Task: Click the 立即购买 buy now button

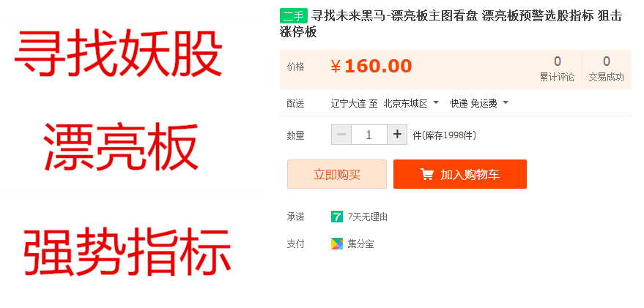Action: pos(337,174)
